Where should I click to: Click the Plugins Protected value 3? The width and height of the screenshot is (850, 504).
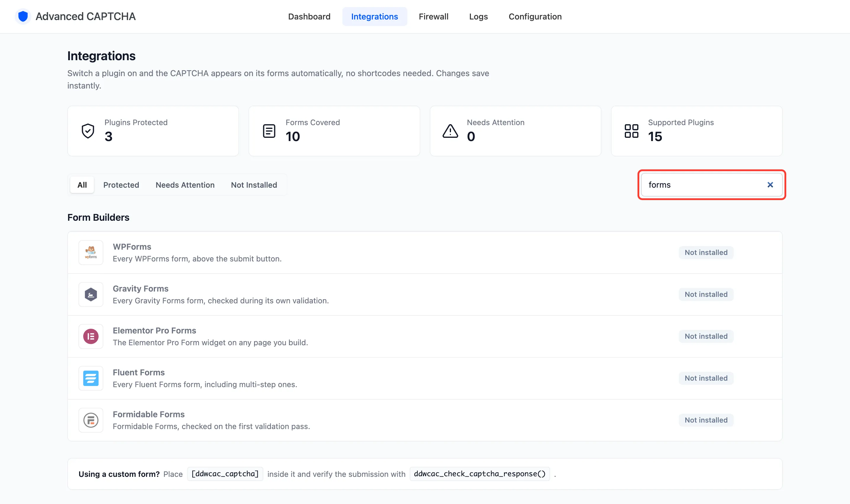coord(108,137)
